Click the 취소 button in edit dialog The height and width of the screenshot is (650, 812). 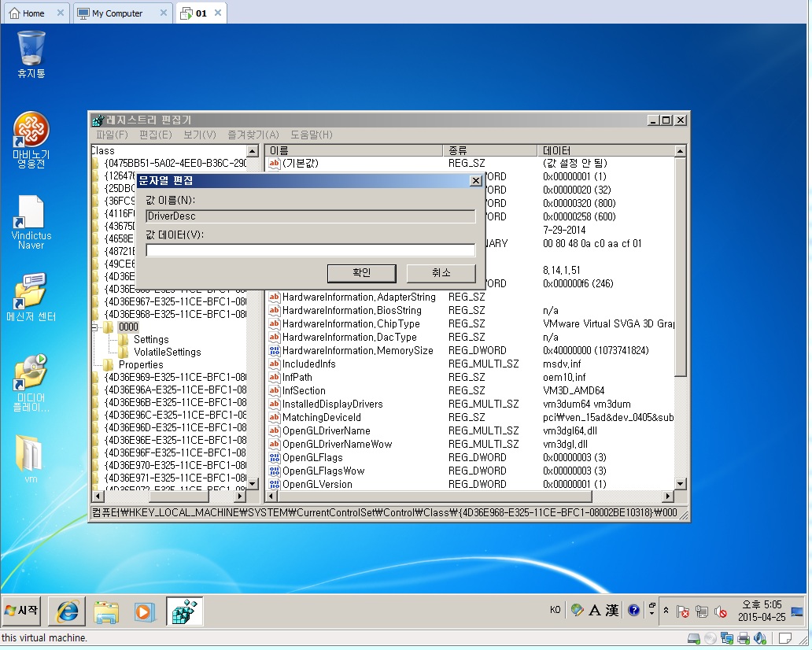pos(441,273)
